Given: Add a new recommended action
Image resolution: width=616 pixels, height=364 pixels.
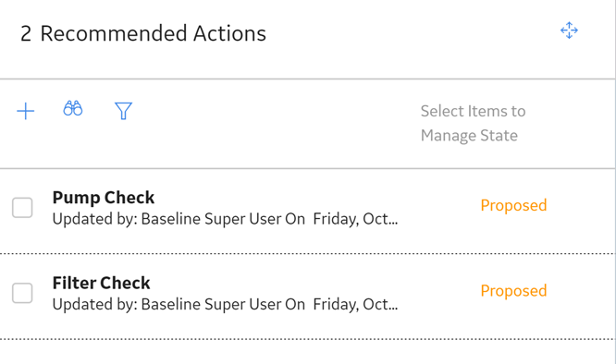Looking at the screenshot, I should [x=26, y=111].
